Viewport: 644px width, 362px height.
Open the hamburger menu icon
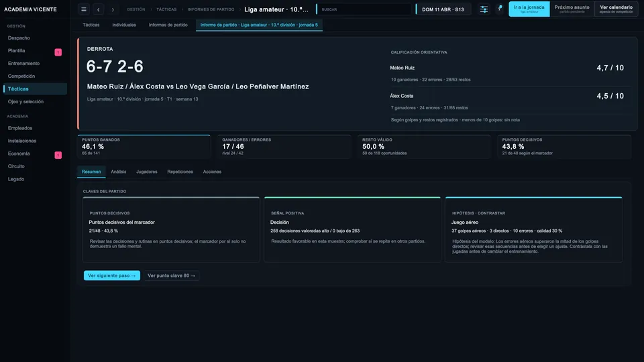click(x=84, y=9)
